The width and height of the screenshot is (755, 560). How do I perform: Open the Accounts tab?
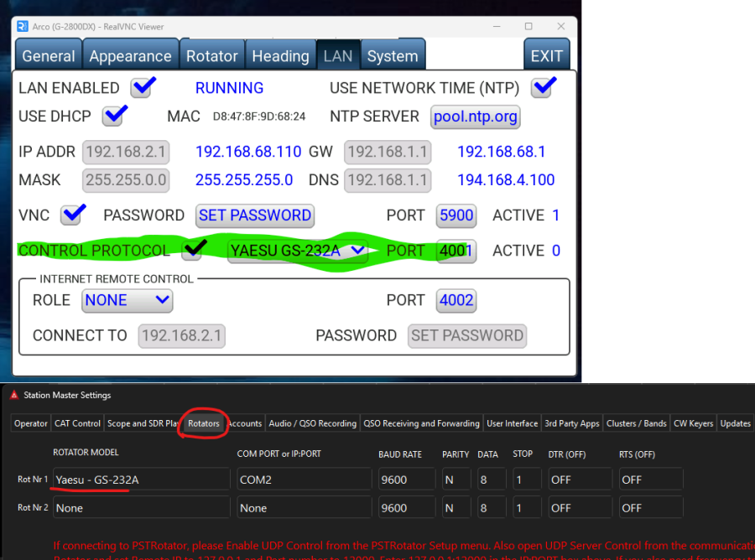tap(244, 423)
